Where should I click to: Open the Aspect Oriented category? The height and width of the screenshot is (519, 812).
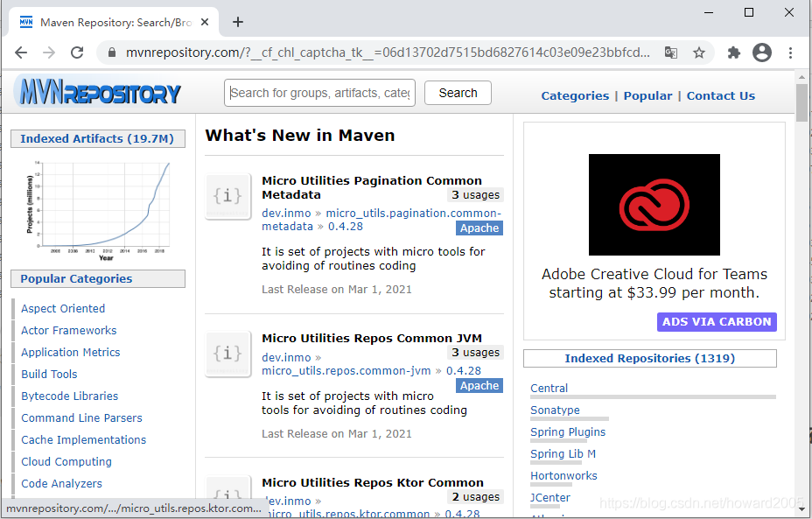tap(63, 309)
